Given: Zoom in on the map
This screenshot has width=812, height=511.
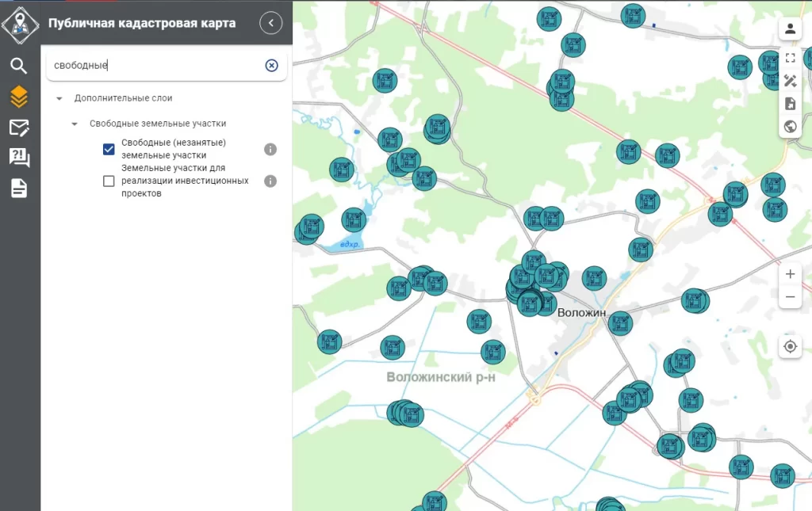Looking at the screenshot, I should [x=790, y=274].
